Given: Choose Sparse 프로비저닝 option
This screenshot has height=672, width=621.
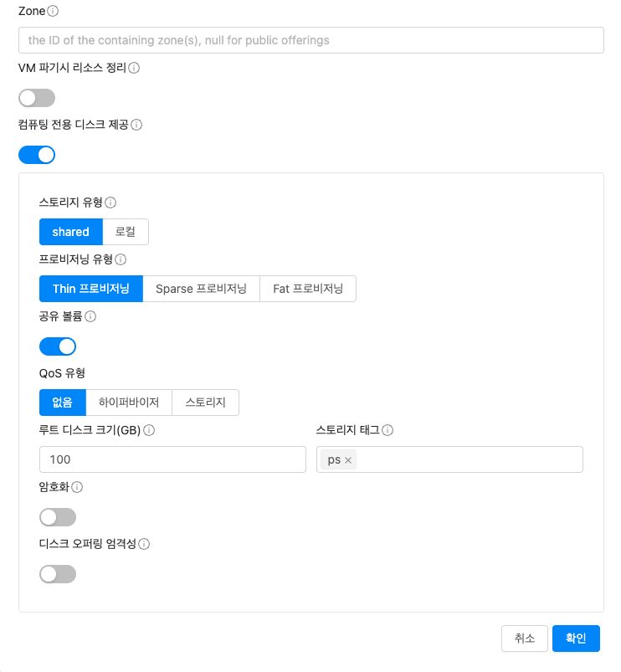Looking at the screenshot, I should click(201, 289).
